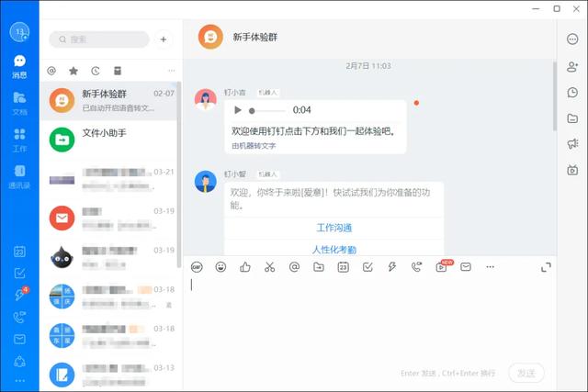Open the Contacts (通讯录) tab in sidebar

tap(19, 177)
